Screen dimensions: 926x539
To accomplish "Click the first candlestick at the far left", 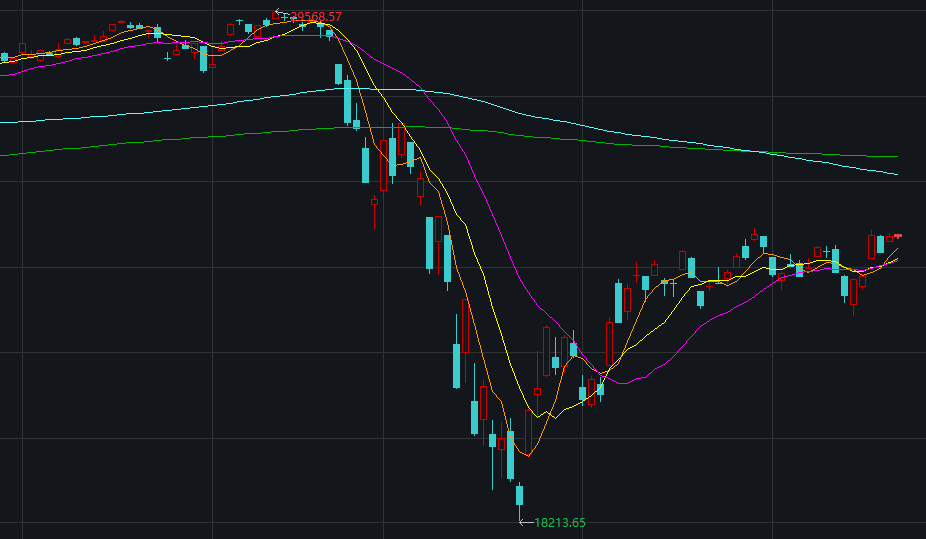I will [4, 58].
